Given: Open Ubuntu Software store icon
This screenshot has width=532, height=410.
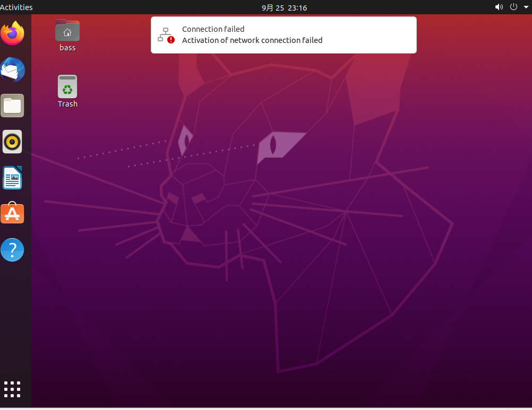Looking at the screenshot, I should 12,213.
